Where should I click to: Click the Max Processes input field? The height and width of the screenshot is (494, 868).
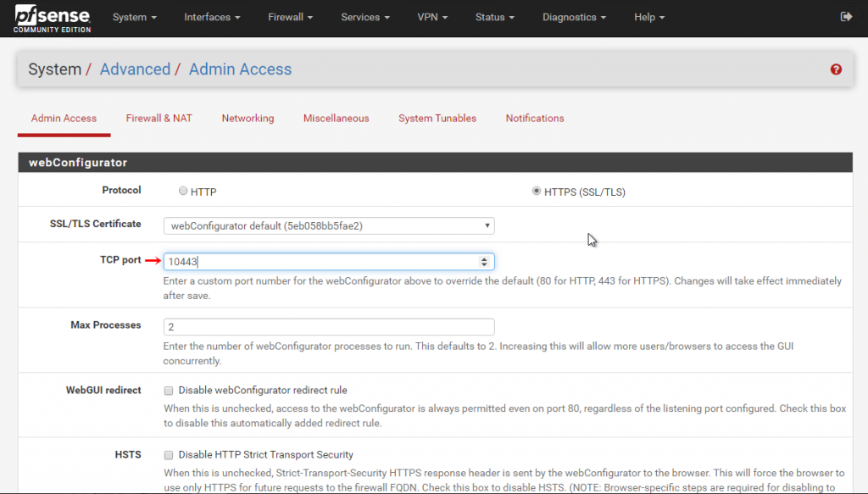pyautogui.click(x=329, y=326)
